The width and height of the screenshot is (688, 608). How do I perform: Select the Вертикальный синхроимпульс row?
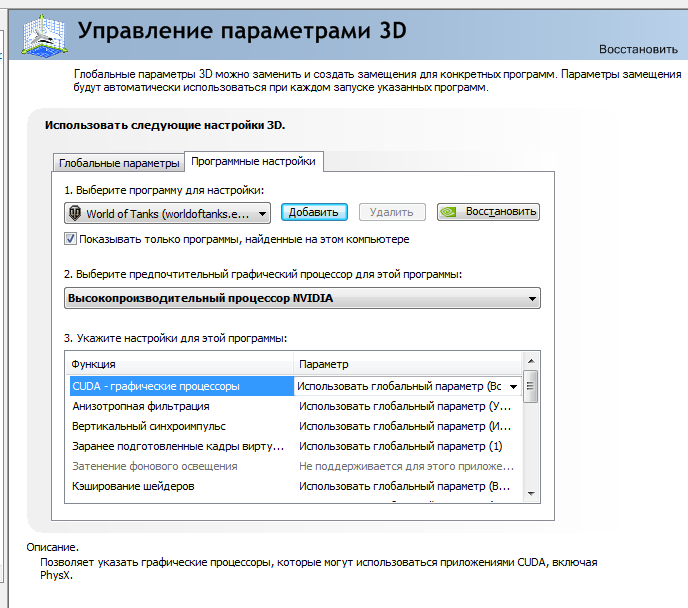294,426
